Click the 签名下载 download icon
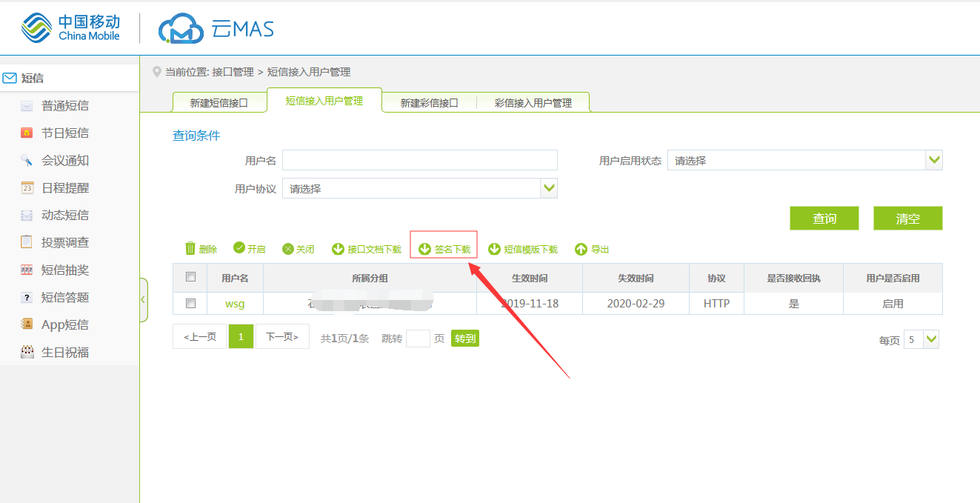The height and width of the screenshot is (503, 980). tap(425, 249)
